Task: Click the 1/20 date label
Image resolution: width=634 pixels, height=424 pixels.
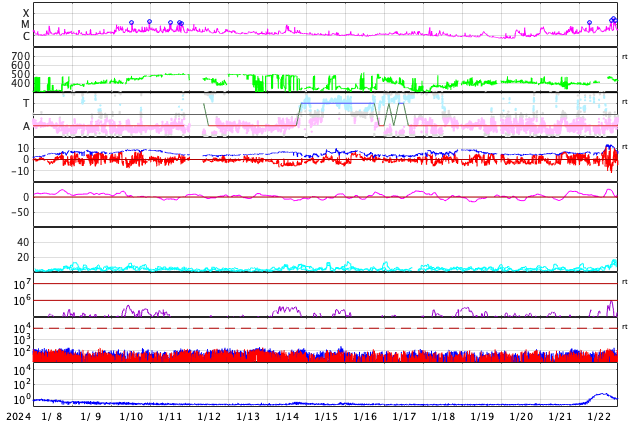Action: (x=521, y=417)
